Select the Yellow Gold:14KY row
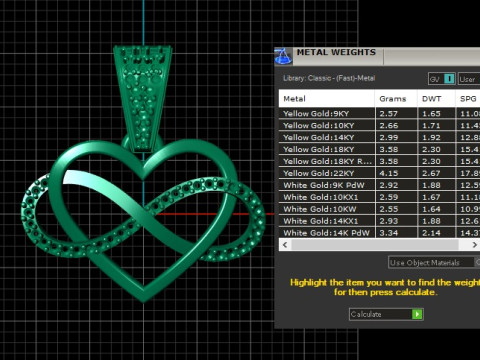Image resolution: width=480 pixels, height=360 pixels. tap(379, 137)
